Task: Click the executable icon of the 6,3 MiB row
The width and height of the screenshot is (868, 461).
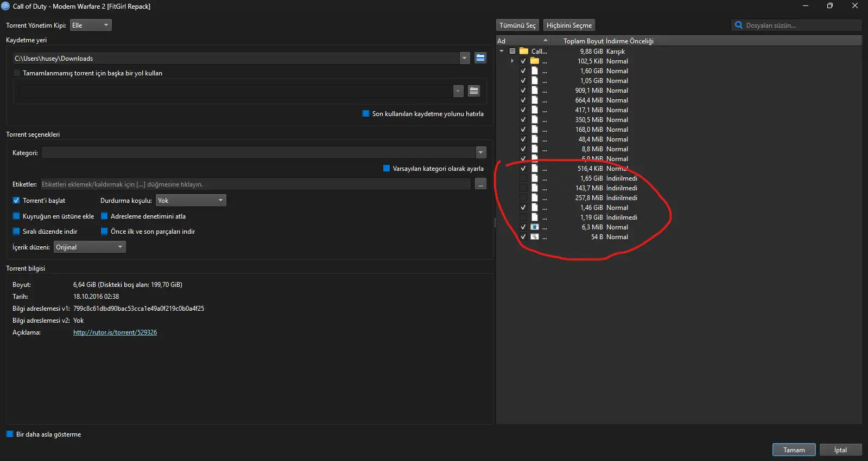Action: [x=535, y=227]
